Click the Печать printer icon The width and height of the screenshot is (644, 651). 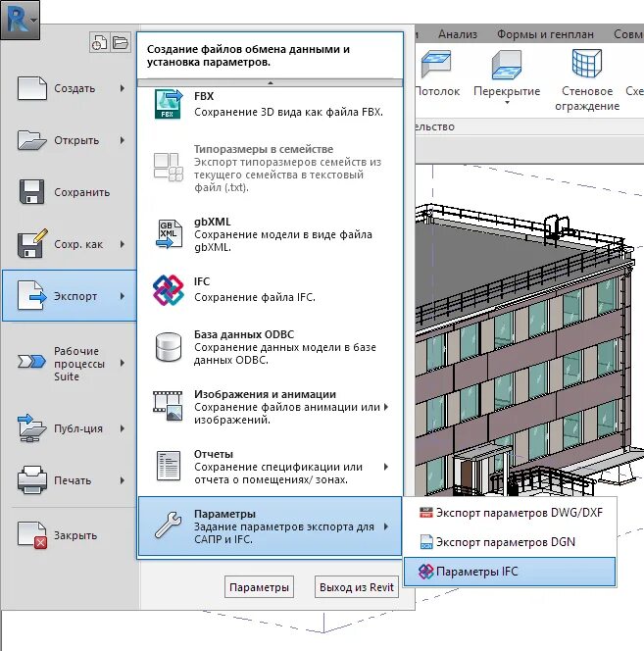pos(32,480)
